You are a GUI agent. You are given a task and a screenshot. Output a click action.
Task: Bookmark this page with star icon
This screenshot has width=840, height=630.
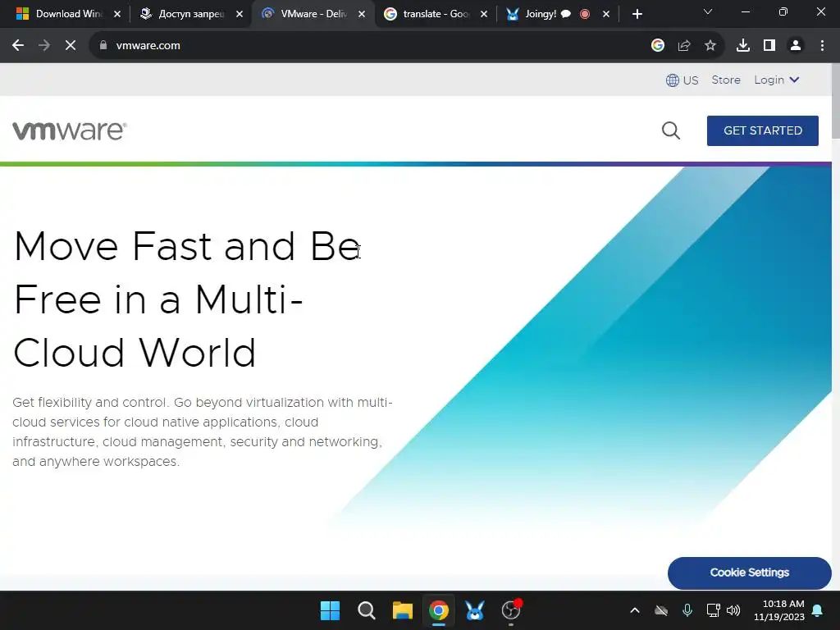(710, 46)
